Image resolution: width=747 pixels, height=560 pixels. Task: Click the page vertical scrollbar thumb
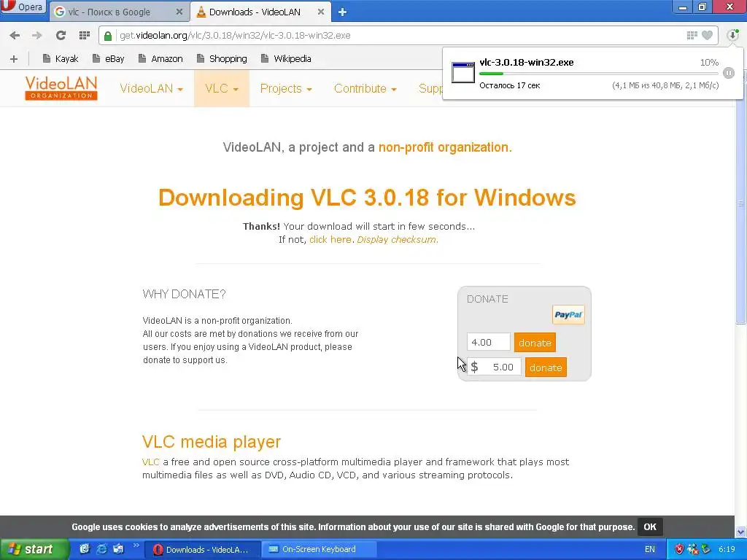coord(741,205)
